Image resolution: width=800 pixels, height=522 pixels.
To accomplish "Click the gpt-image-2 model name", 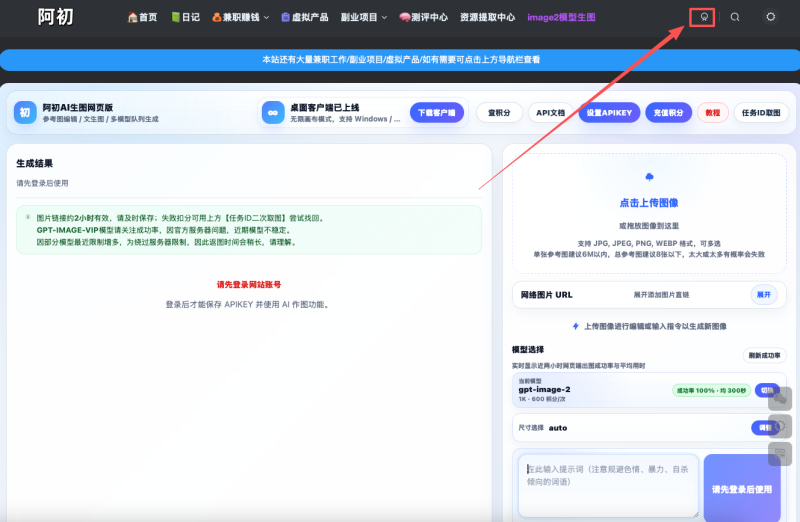I will point(544,389).
